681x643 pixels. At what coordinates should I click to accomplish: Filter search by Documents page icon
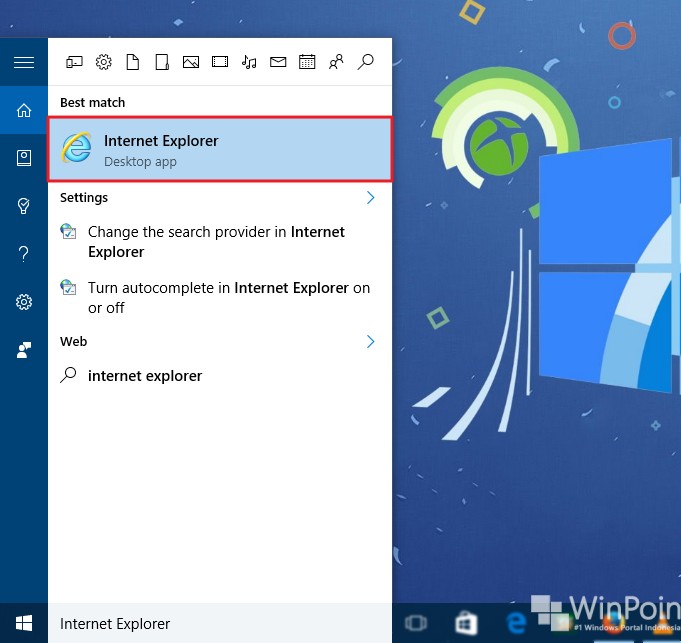(x=132, y=62)
